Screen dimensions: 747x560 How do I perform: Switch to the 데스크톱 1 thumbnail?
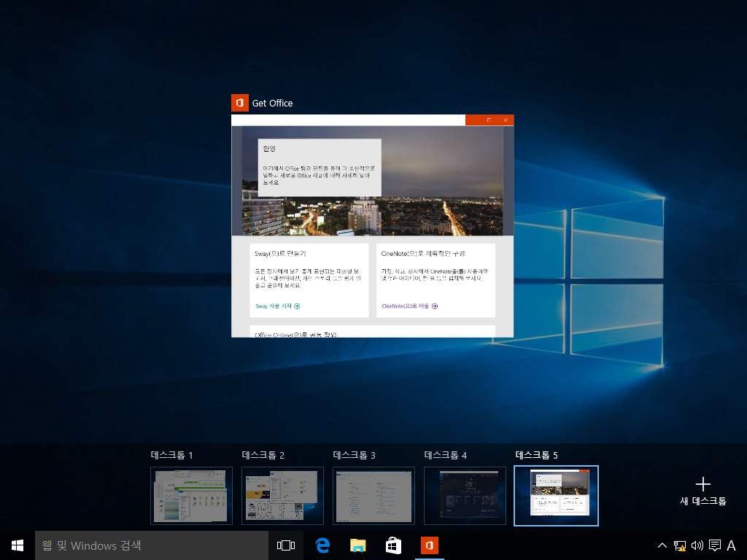(192, 496)
